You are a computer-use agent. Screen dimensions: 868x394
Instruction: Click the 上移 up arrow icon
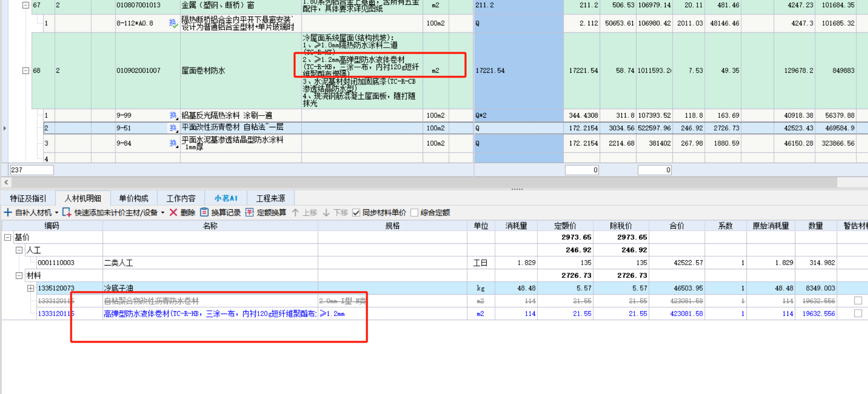295,213
